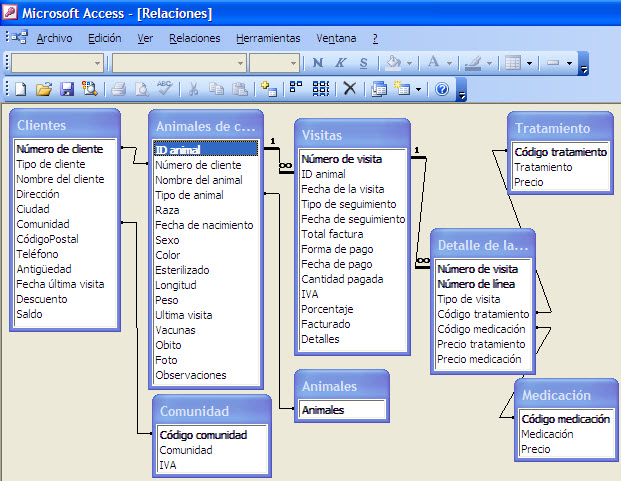Expand the gridlines style dropdown arrow

point(529,63)
